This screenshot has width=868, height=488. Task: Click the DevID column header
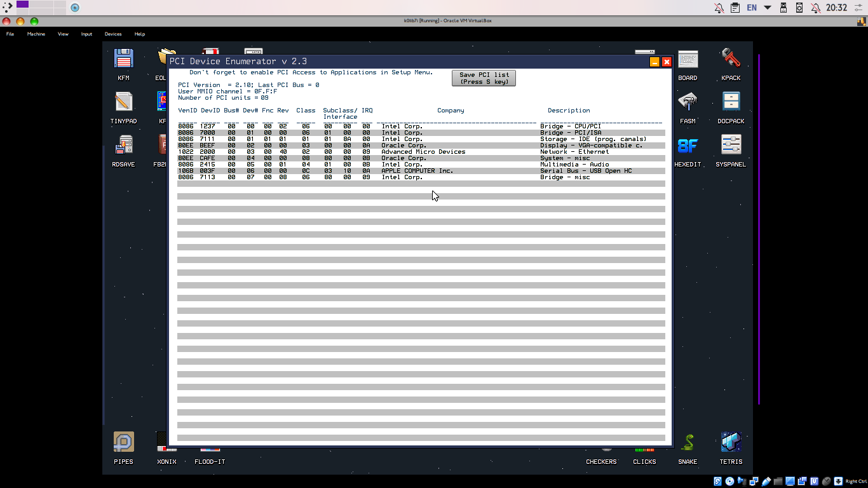[210, 111]
